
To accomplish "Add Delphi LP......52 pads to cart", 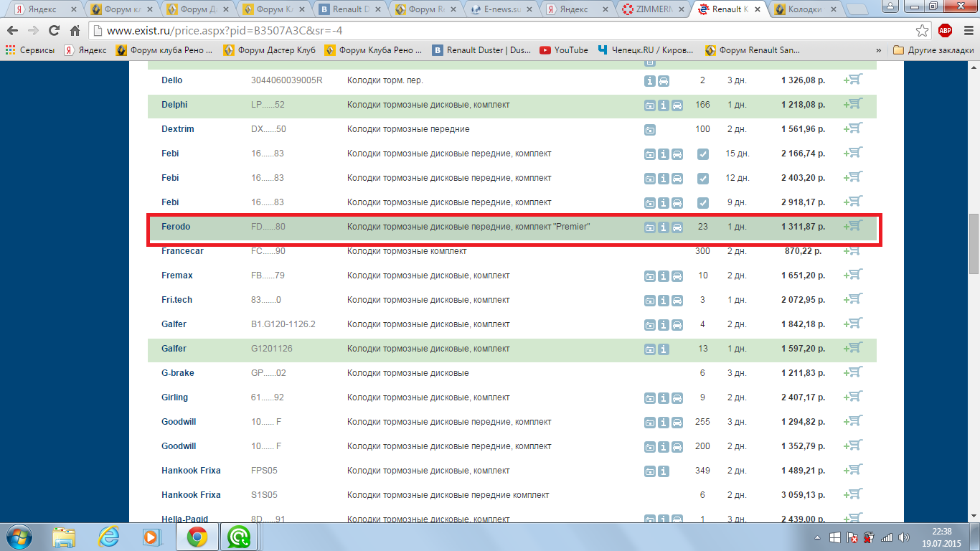I will (x=853, y=104).
